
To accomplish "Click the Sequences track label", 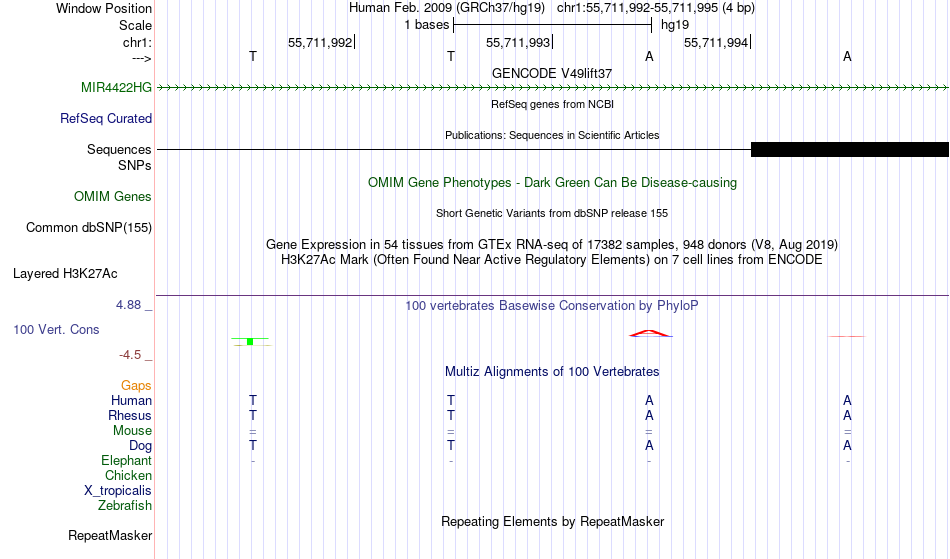I will (x=119, y=149).
